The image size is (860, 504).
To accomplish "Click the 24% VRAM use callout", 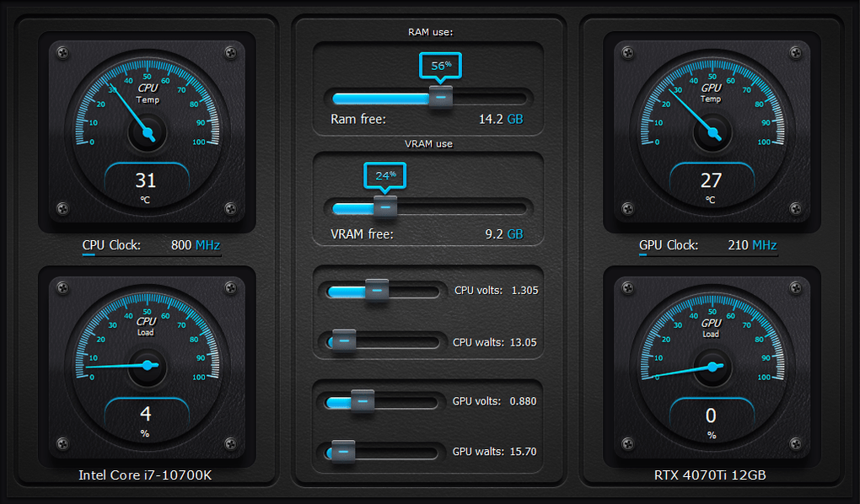I will coord(386,175).
